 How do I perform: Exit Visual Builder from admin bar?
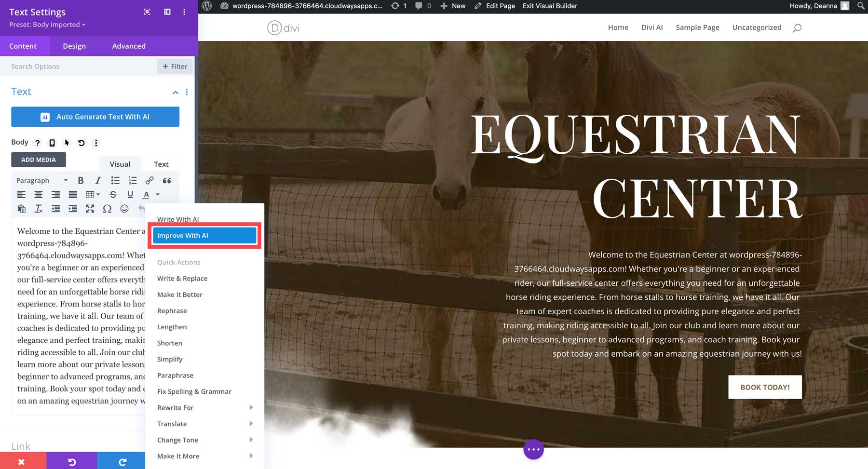tap(550, 6)
